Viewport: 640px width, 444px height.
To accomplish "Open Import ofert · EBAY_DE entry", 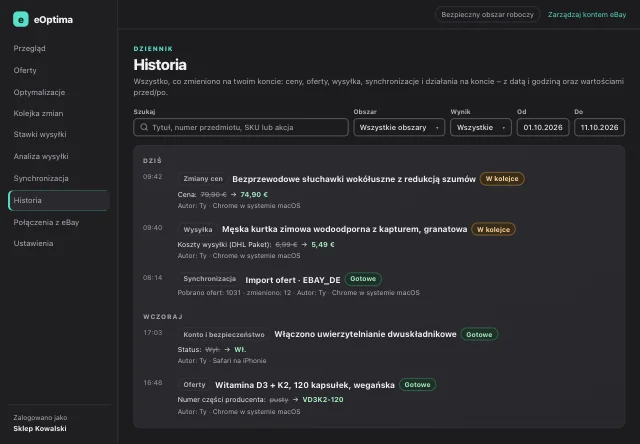I will 293,280.
